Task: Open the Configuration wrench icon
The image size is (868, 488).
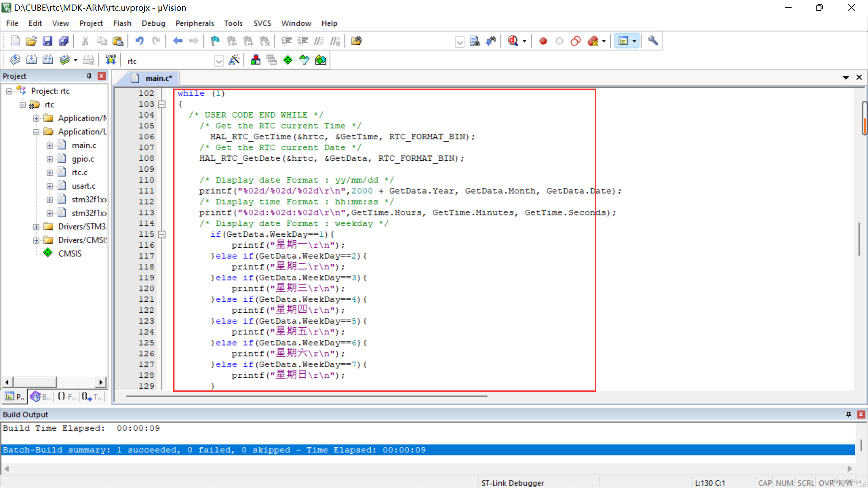Action: click(x=653, y=41)
